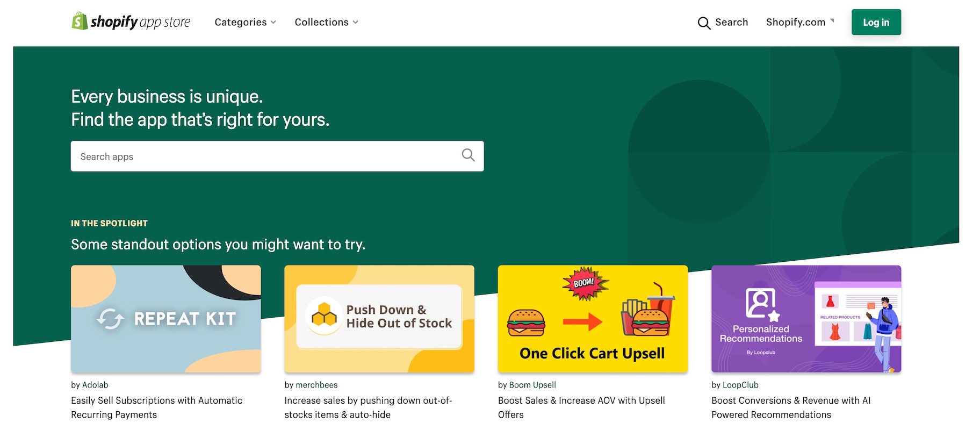Expand the Categories dropdown menu
This screenshot has width=980, height=444.
(x=245, y=22)
